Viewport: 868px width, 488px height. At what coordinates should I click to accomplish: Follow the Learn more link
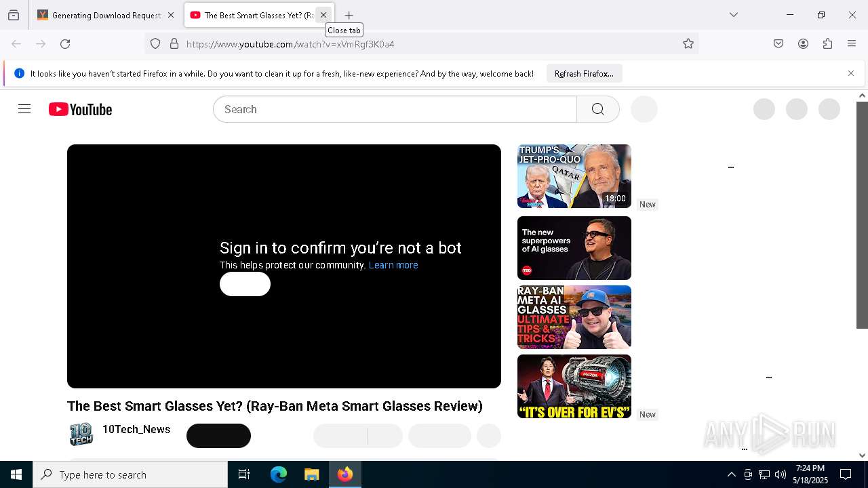point(393,265)
